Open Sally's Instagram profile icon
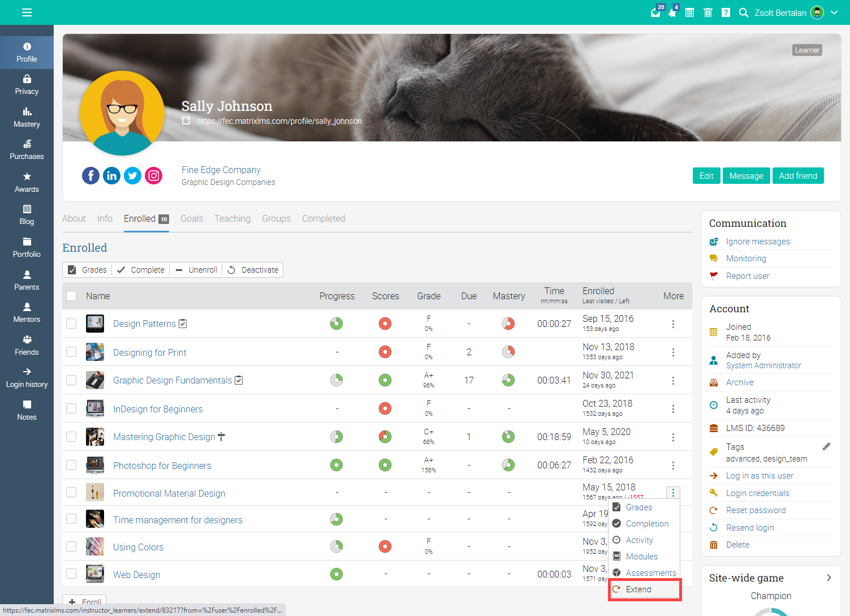Image resolution: width=850 pixels, height=616 pixels. click(x=154, y=176)
